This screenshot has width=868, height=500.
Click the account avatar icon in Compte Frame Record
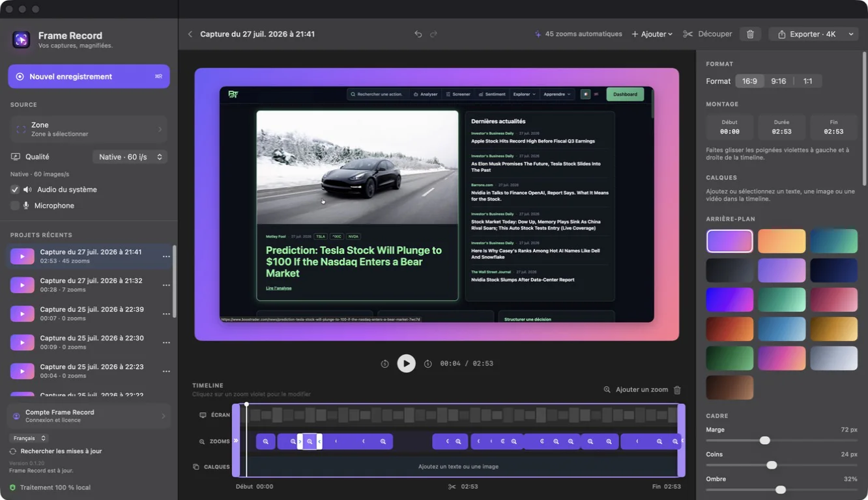pos(16,416)
